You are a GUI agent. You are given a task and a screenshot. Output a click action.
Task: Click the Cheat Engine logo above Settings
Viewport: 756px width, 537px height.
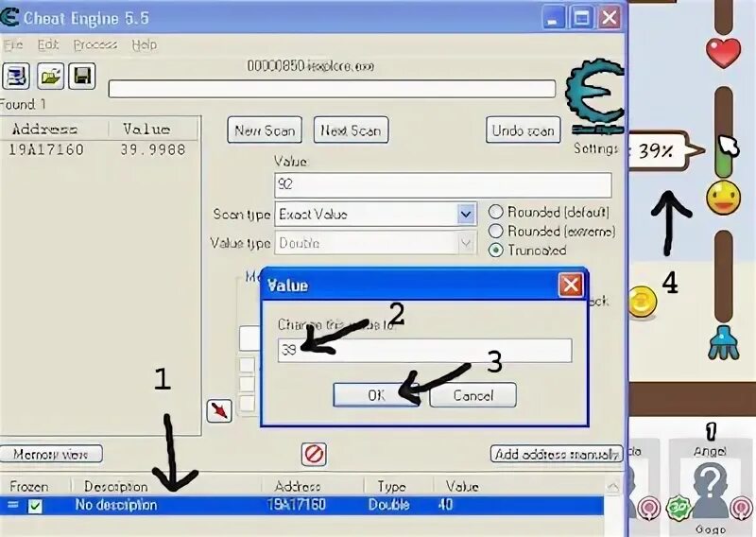[595, 95]
